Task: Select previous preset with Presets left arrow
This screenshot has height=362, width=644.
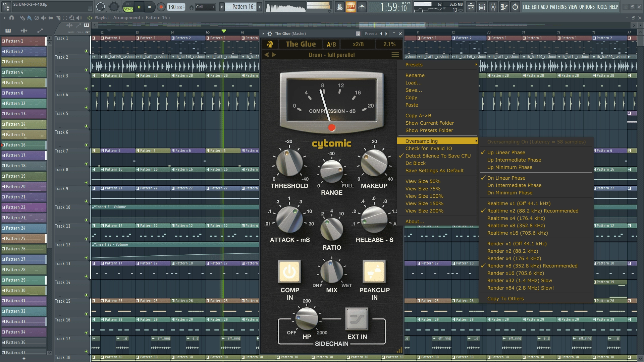Action: pos(381,34)
